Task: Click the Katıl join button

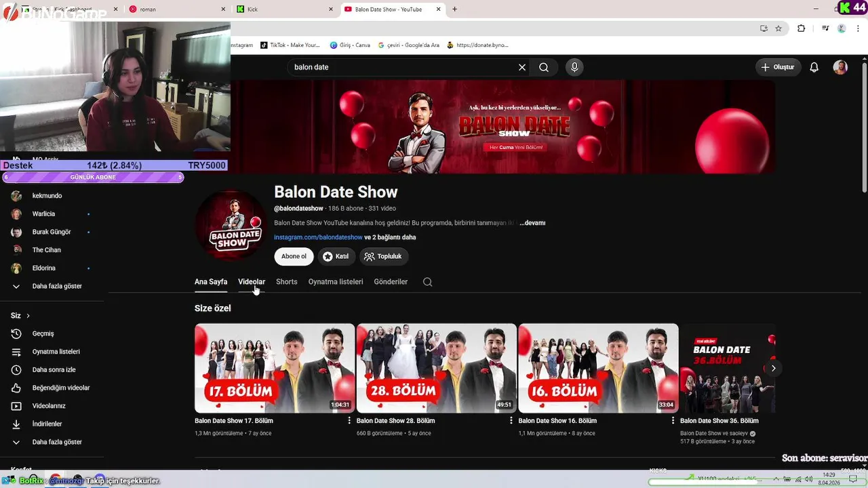Action: tap(336, 256)
